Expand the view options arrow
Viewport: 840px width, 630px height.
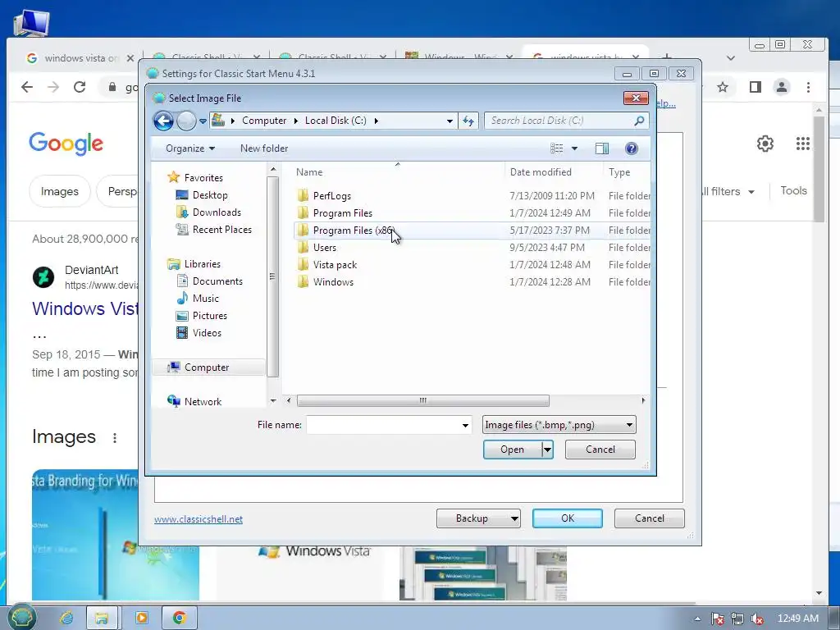[x=574, y=148]
